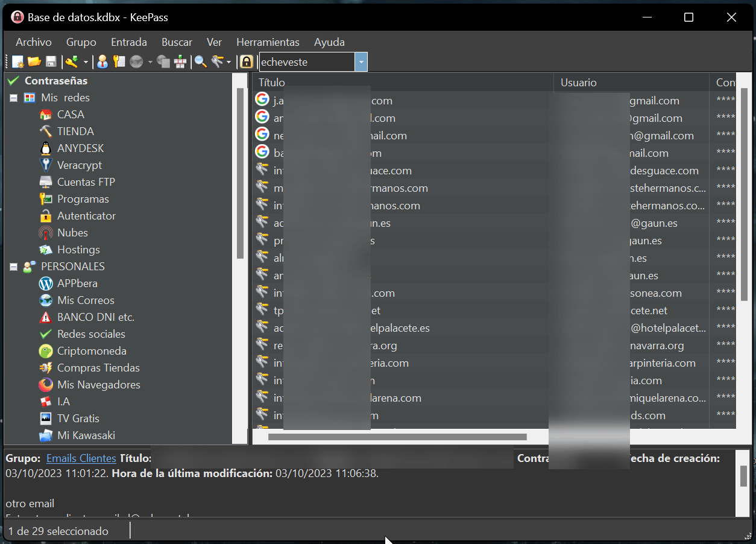Select the root Contraseñas group
The height and width of the screenshot is (544, 756).
(56, 81)
